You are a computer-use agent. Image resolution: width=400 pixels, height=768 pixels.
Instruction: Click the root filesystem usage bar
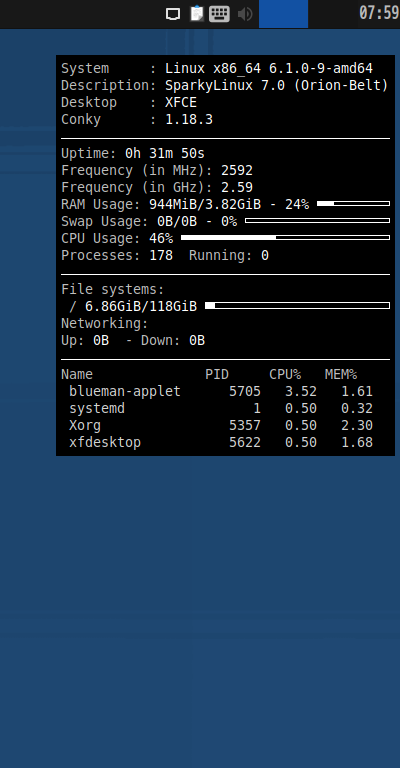297,306
